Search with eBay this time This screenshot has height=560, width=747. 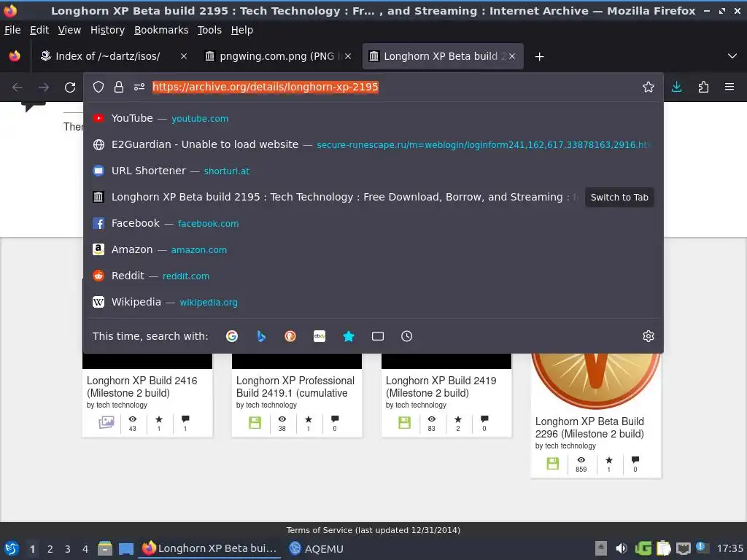[x=320, y=336]
